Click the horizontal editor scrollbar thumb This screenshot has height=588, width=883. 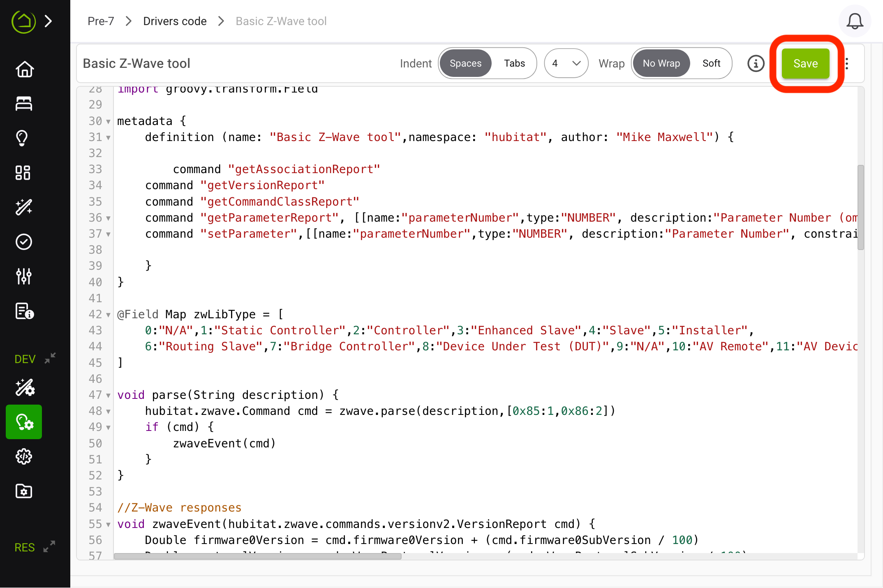[257, 556]
